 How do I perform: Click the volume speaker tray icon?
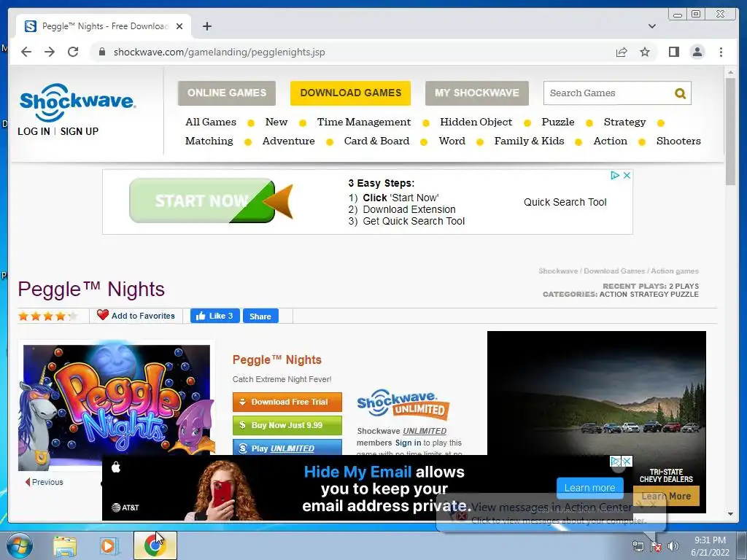click(673, 546)
